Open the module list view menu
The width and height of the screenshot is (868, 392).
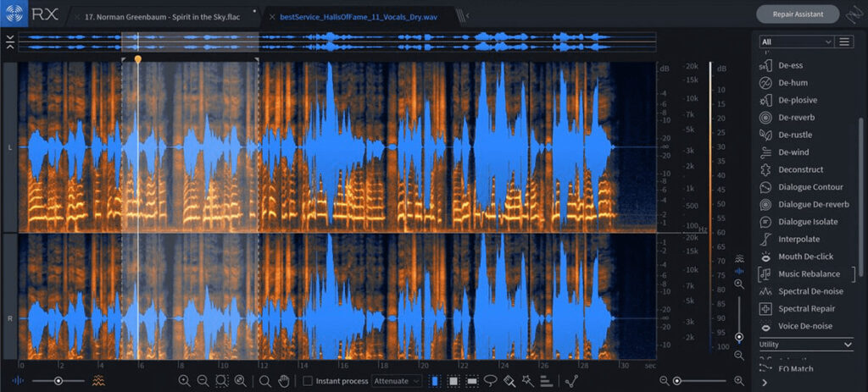[x=844, y=41]
